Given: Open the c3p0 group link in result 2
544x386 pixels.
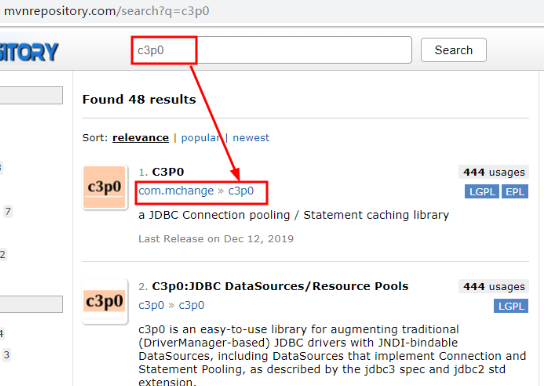Looking at the screenshot, I should 151,305.
